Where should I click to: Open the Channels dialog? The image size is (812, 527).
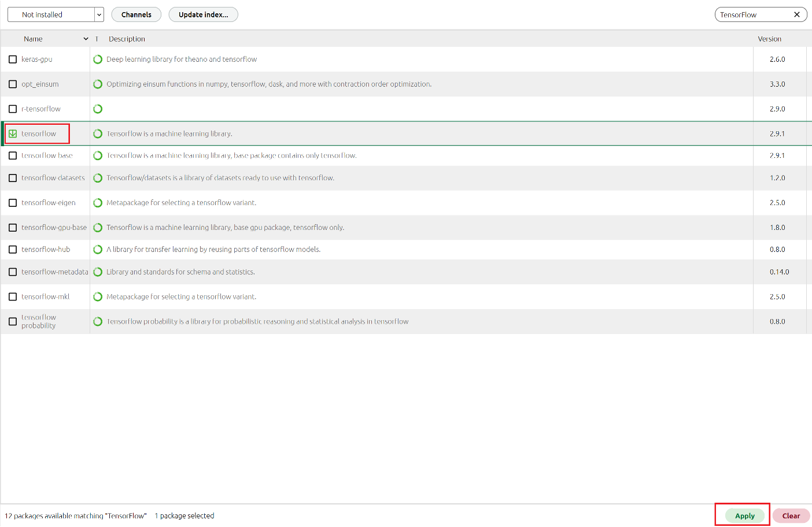136,14
